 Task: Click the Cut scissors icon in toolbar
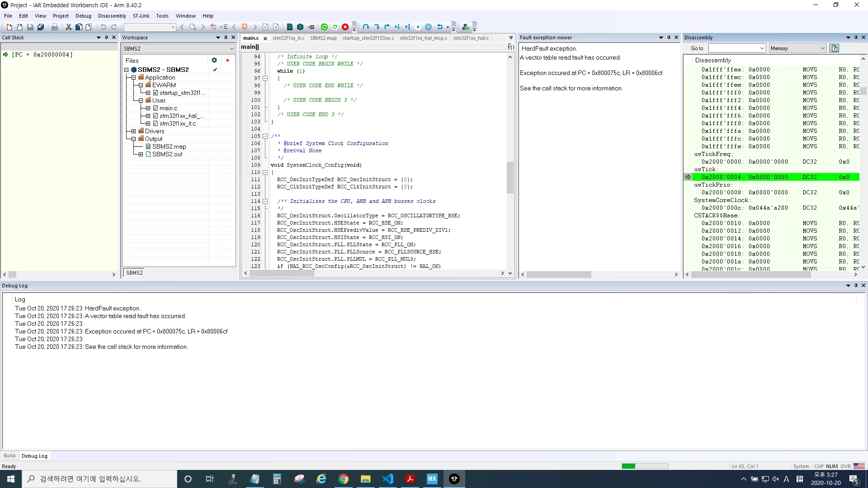pos(69,27)
